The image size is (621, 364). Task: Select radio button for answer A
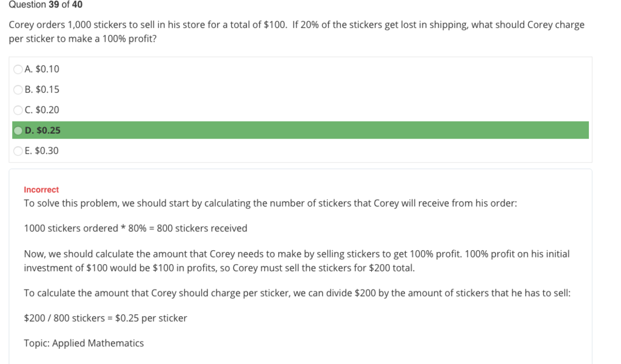pos(18,69)
